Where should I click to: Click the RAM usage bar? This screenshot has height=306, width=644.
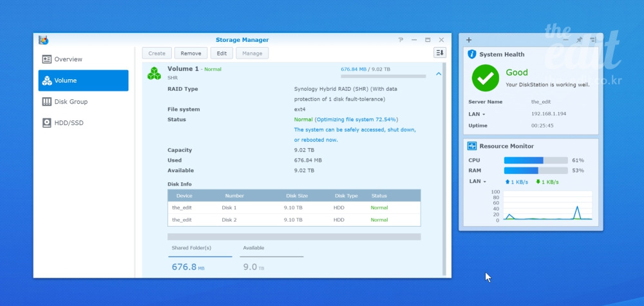(x=536, y=171)
